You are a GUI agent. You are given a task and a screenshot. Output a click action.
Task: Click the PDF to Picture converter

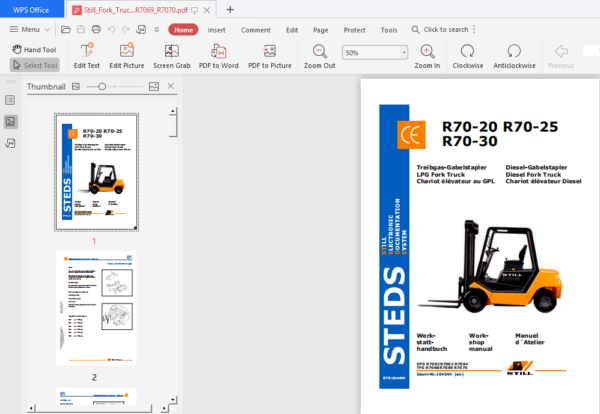coord(270,56)
